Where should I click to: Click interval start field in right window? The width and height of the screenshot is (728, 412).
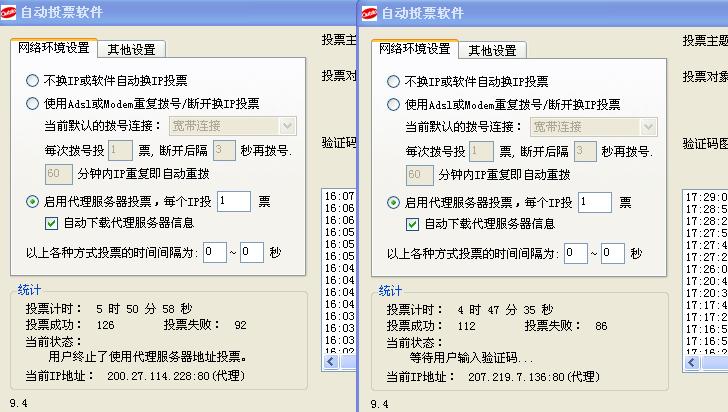576,253
